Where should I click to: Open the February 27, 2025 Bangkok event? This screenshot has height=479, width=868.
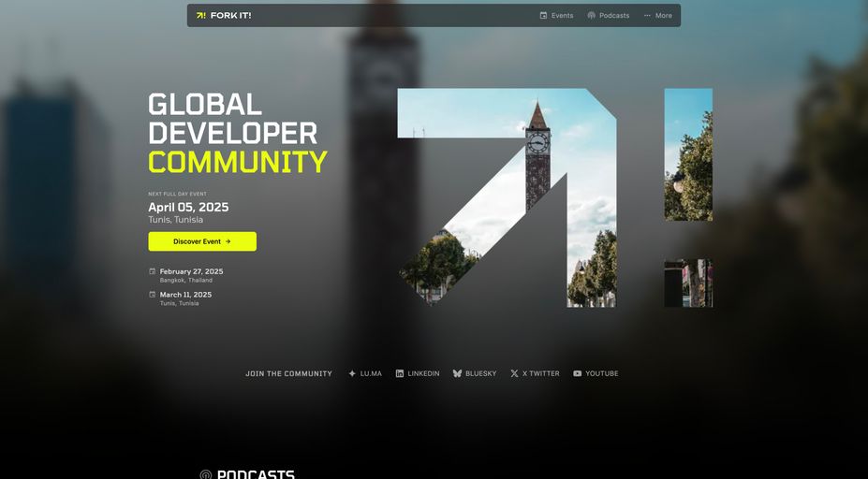(x=191, y=271)
